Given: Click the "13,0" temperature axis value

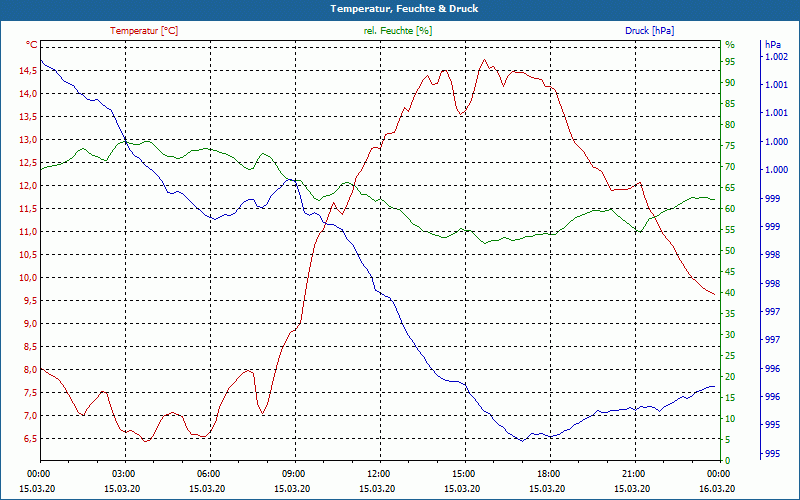Looking at the screenshot, I should [x=28, y=139].
